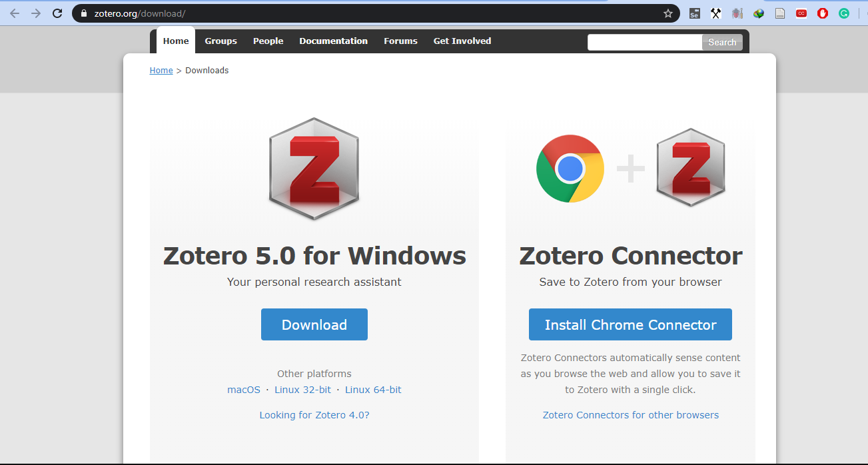Select the Home navigation tab
The image size is (868, 465).
(x=176, y=41)
